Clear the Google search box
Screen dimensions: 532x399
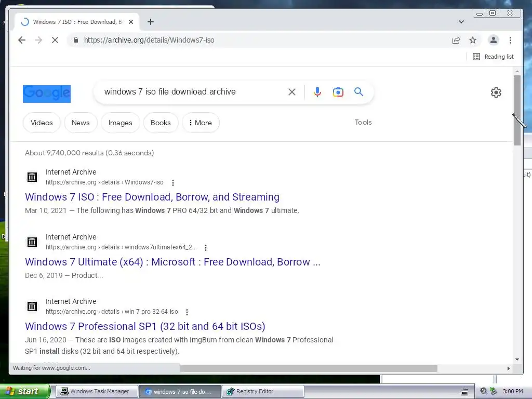[x=292, y=92]
